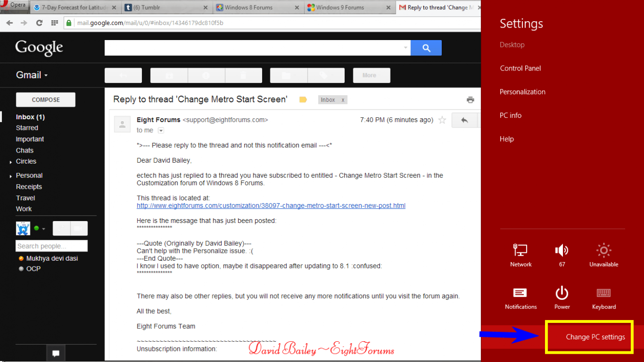Open the Chats label

[x=25, y=151]
